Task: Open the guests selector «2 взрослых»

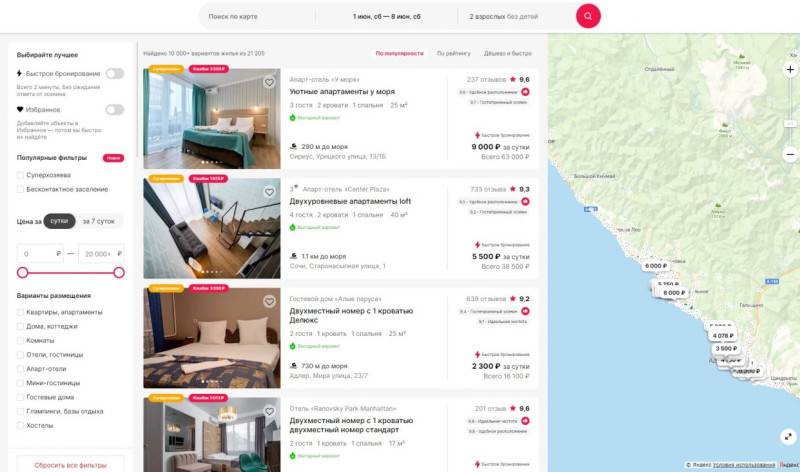Action: tap(515, 16)
